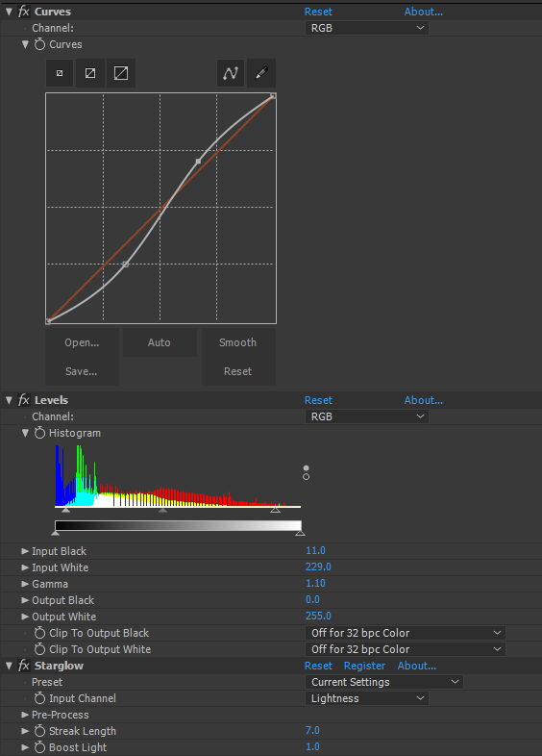The height and width of the screenshot is (756, 542).
Task: Select the medium curves graph size icon
Action: [x=90, y=73]
